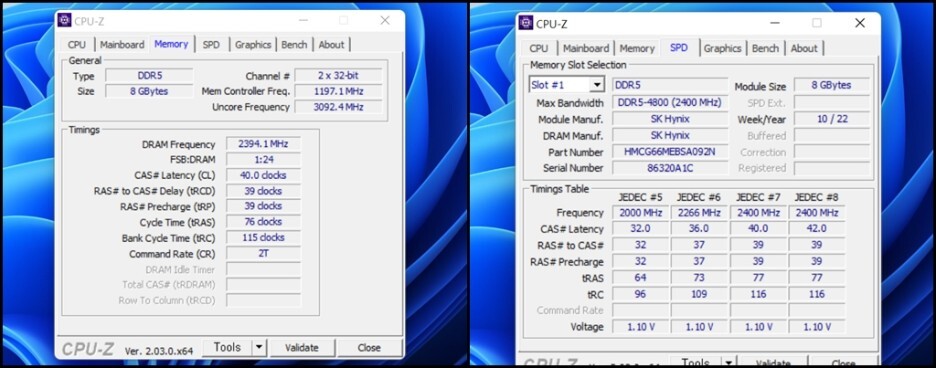This screenshot has height=368, width=936.
Task: Open Graphics tab in left CPU-Z window
Action: tap(253, 45)
